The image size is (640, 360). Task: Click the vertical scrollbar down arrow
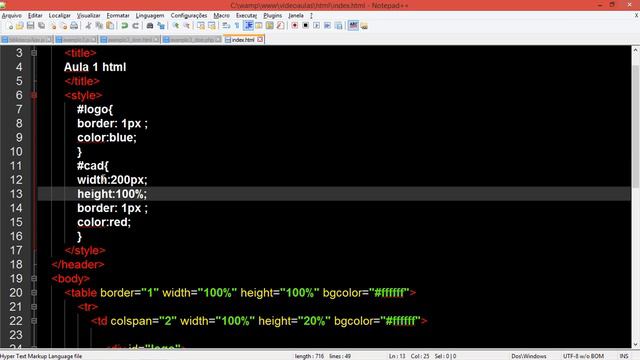[x=635, y=344]
